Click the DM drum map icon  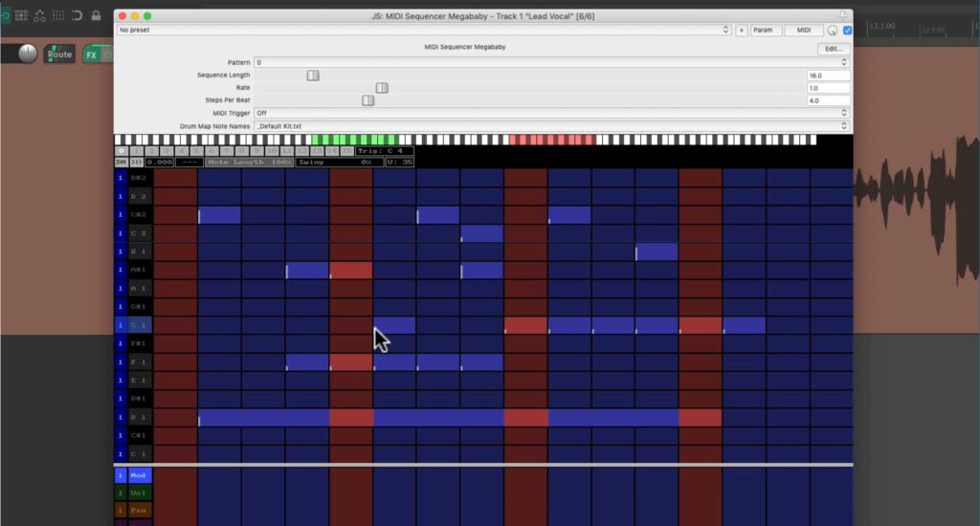(x=121, y=162)
